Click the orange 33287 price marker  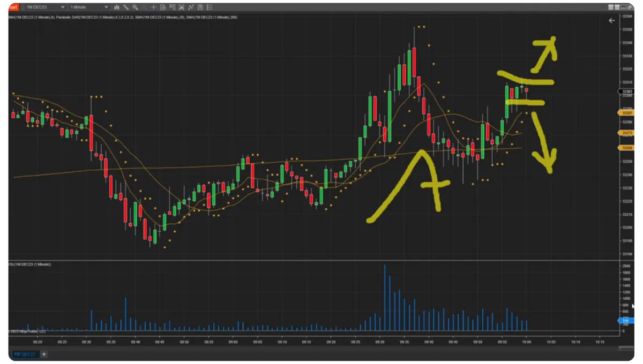click(x=626, y=113)
